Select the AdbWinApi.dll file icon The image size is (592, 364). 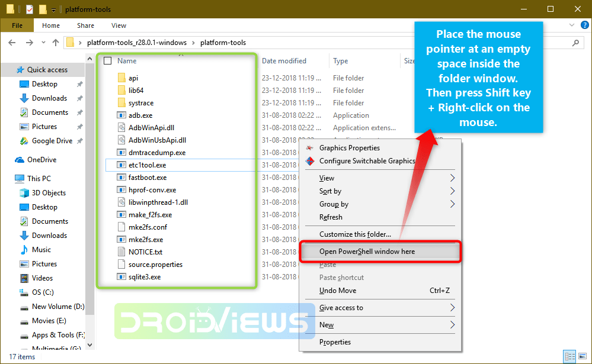coord(121,127)
